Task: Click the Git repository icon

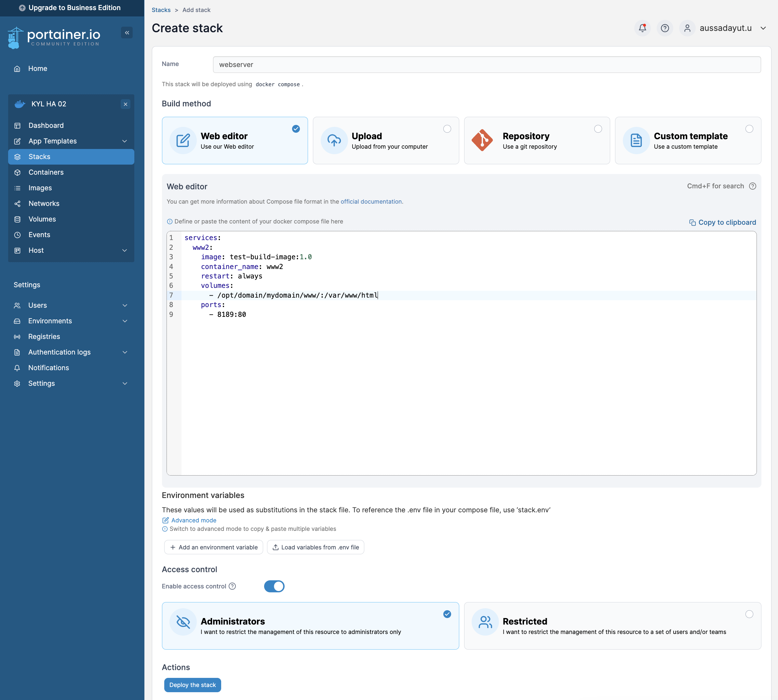Action: coord(482,141)
